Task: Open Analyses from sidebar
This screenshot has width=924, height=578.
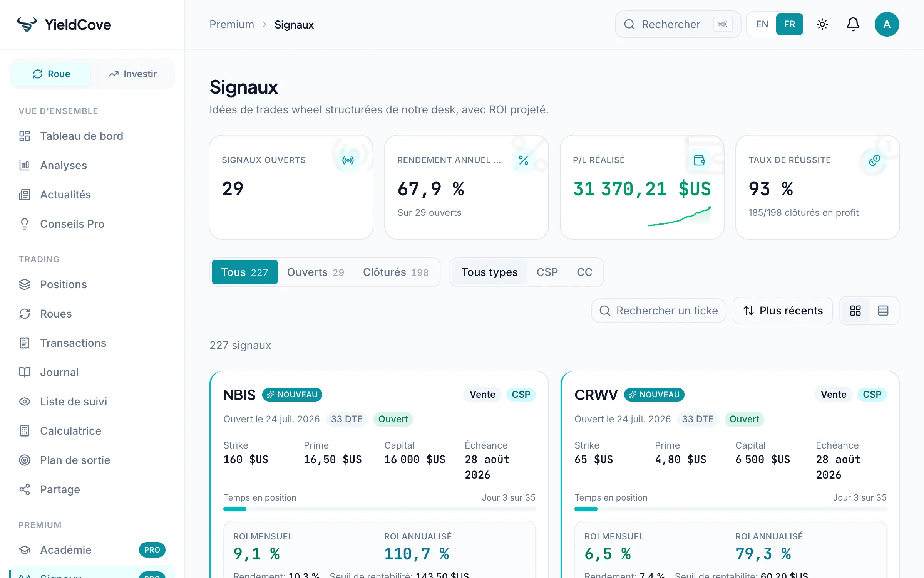Action: tap(92, 165)
